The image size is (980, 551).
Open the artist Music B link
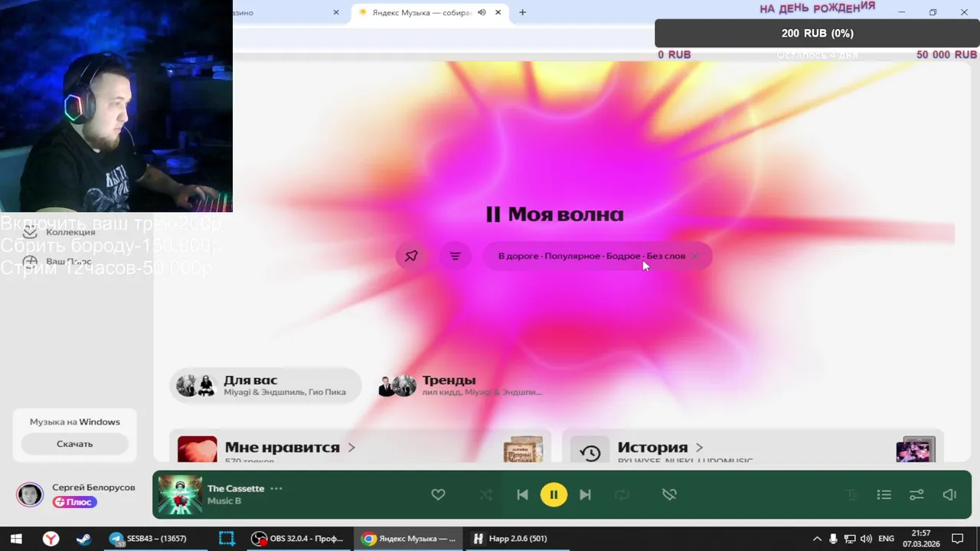tap(224, 500)
